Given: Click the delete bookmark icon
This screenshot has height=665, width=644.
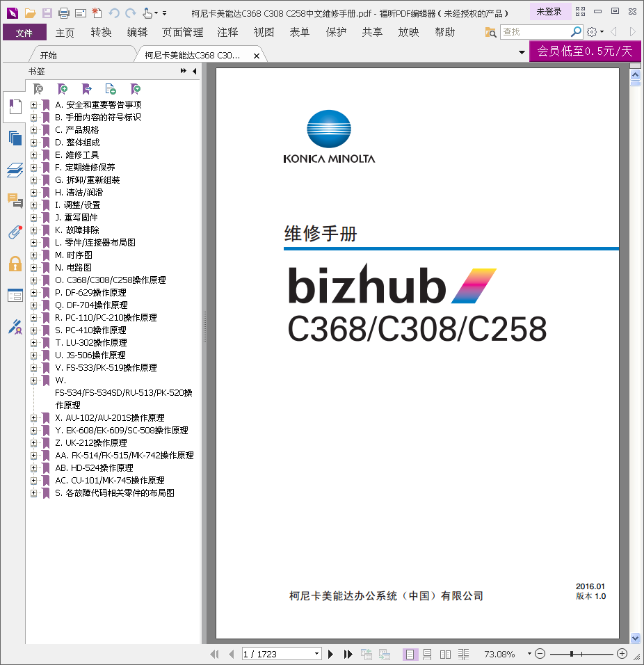Looking at the screenshot, I should (x=38, y=88).
